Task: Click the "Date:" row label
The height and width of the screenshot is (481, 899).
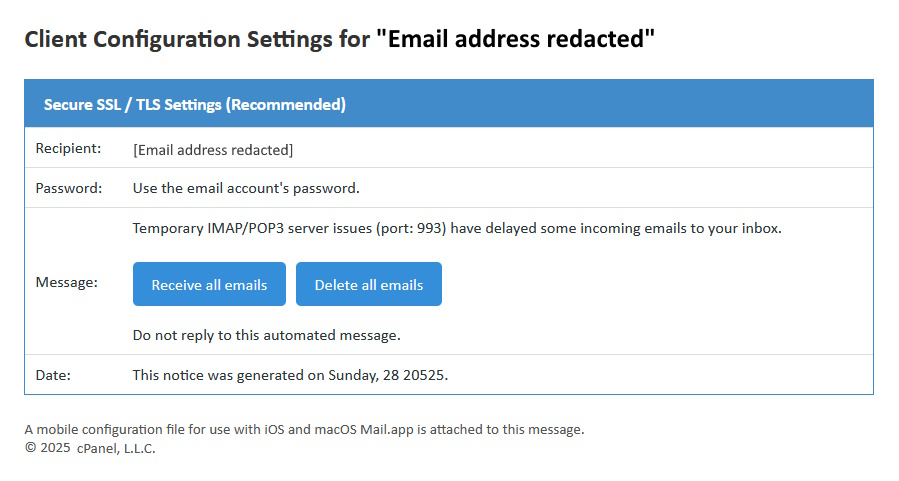Action: [x=53, y=375]
